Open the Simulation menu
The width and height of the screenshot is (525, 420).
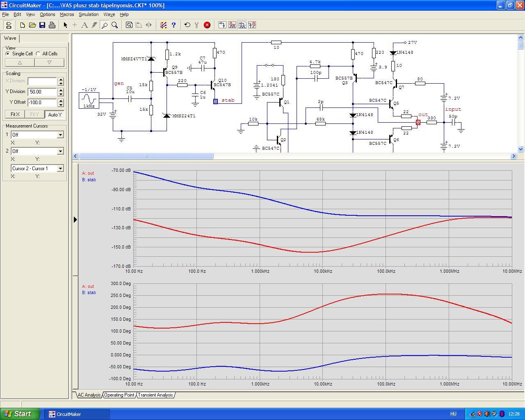[x=89, y=14]
